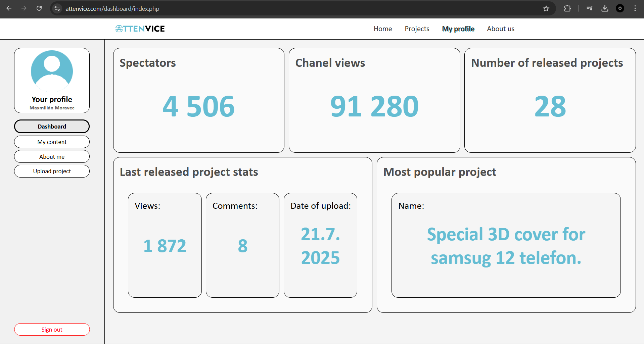Click the comments count 8
Image resolution: width=644 pixels, height=344 pixels.
point(242,246)
